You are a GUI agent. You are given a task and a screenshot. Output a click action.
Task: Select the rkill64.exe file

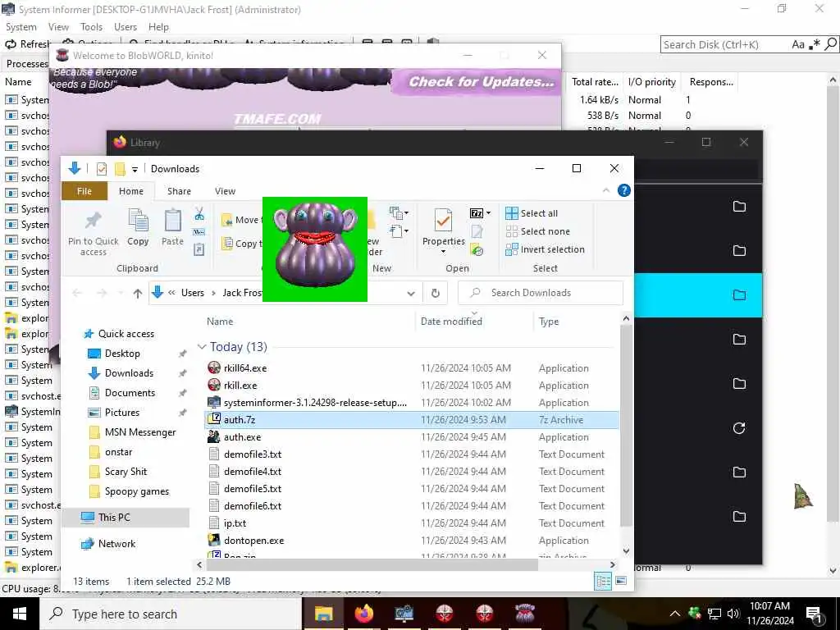point(245,368)
